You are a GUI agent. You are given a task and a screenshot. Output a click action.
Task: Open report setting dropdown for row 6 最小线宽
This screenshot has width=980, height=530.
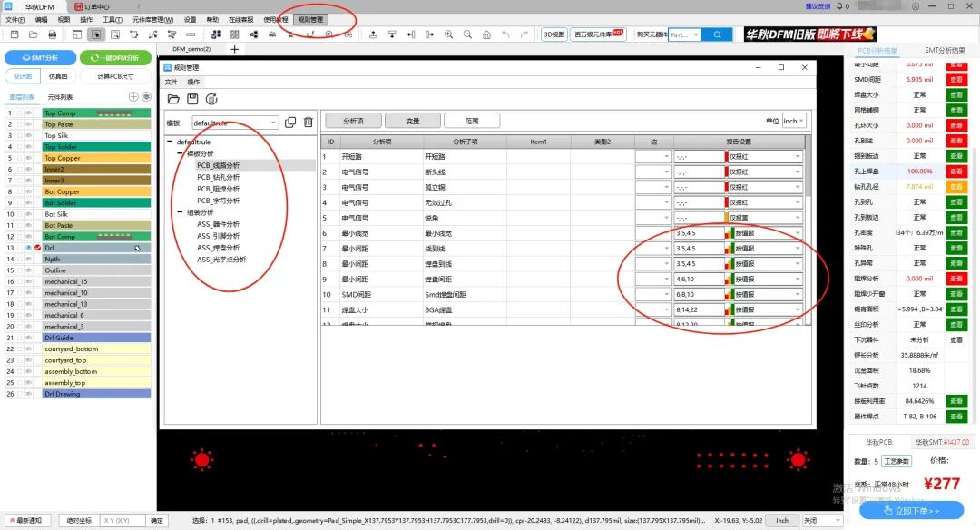click(x=763, y=233)
